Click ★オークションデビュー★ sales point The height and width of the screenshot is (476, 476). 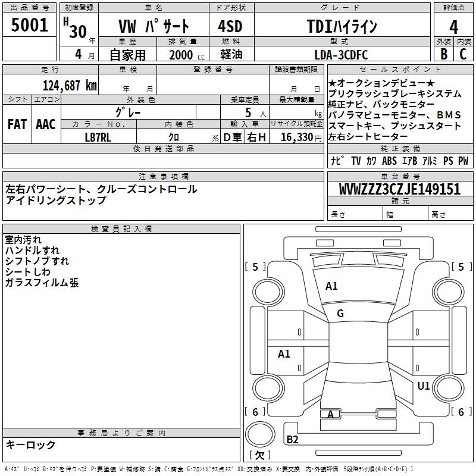coord(381,83)
